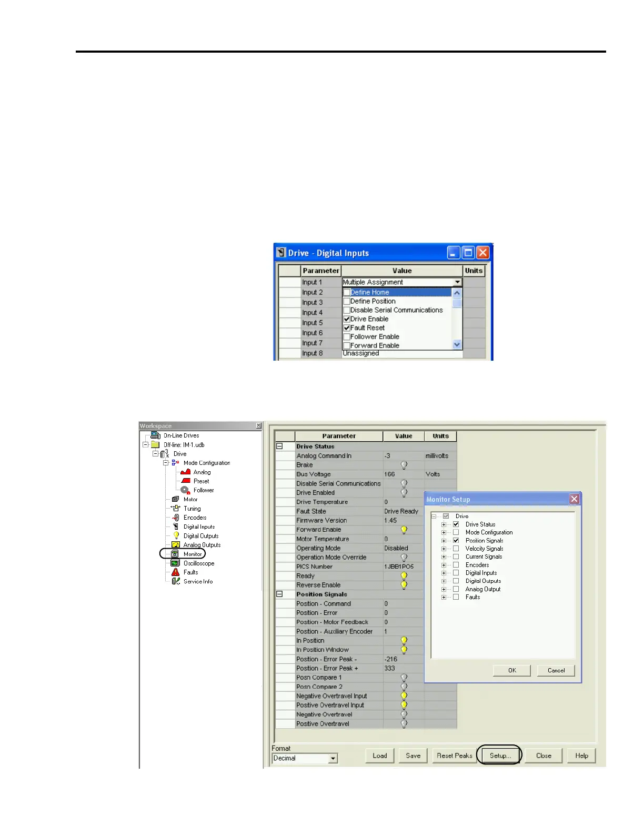The image size is (644, 834).
Task: Select the Follower mode icon
Action: (x=185, y=490)
